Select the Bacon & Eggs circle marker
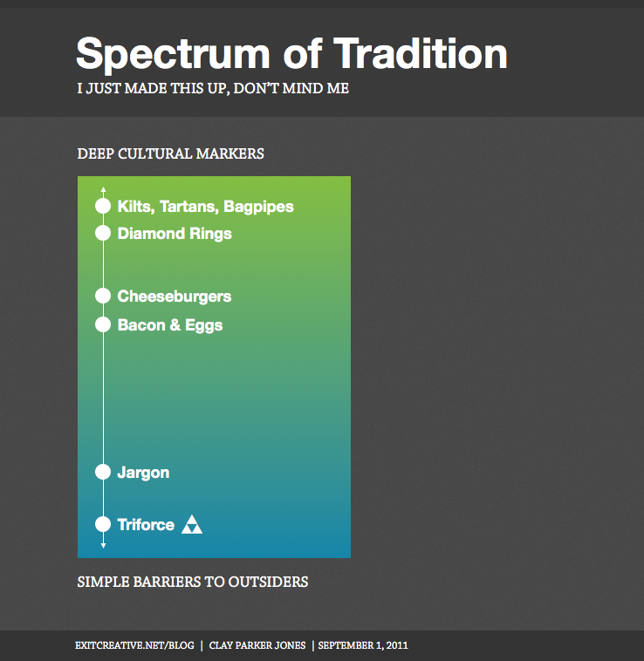Viewport: 644px width, 661px height. click(x=103, y=324)
